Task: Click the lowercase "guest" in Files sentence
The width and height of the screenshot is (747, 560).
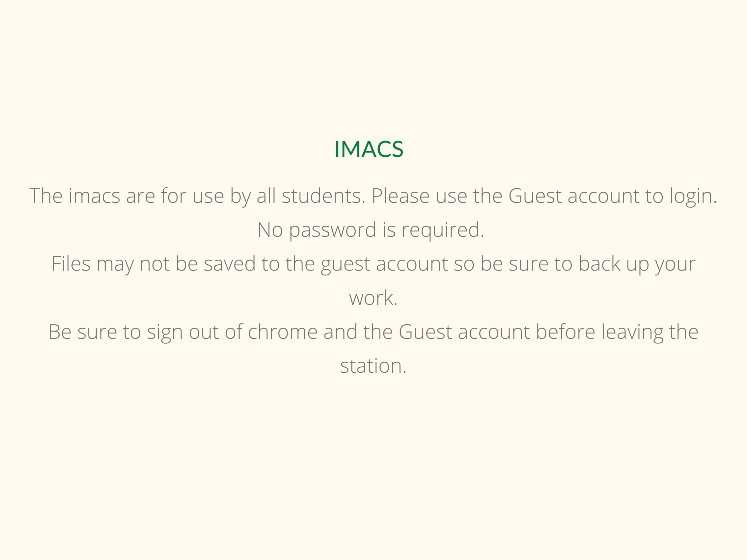Action: (345, 264)
